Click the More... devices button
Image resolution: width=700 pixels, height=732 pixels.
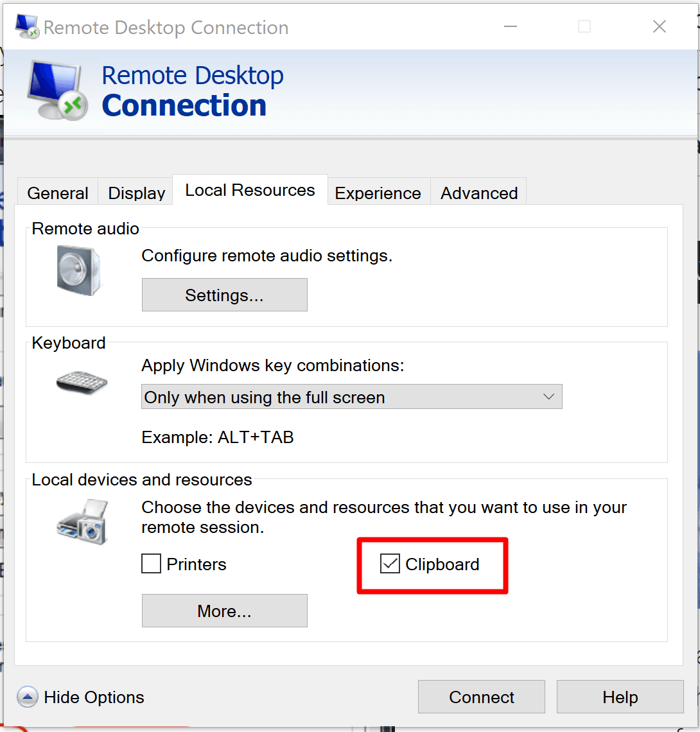tap(224, 611)
